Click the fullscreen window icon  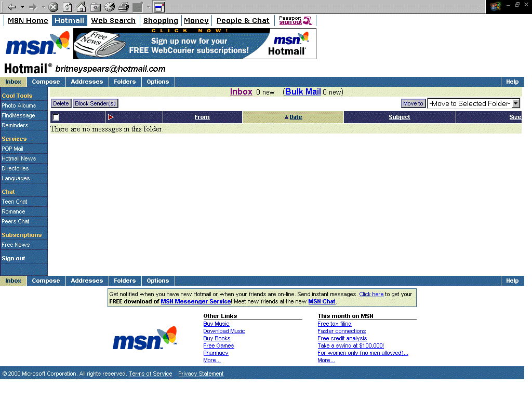159,7
